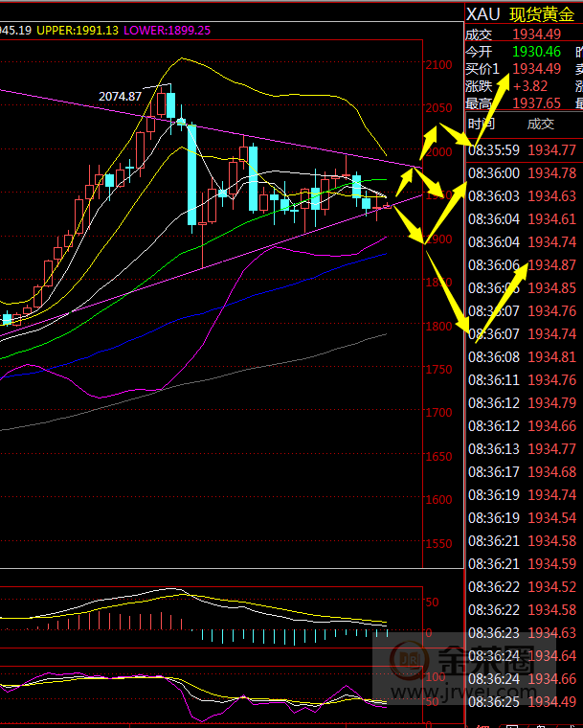583x728 pixels.
Task: Click the 最高 value 1937.65
Action: click(x=536, y=102)
